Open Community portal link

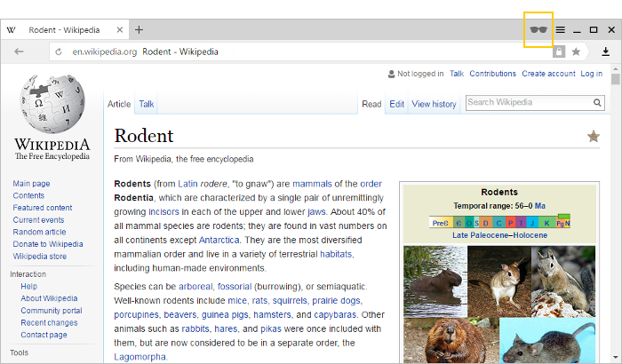click(52, 311)
